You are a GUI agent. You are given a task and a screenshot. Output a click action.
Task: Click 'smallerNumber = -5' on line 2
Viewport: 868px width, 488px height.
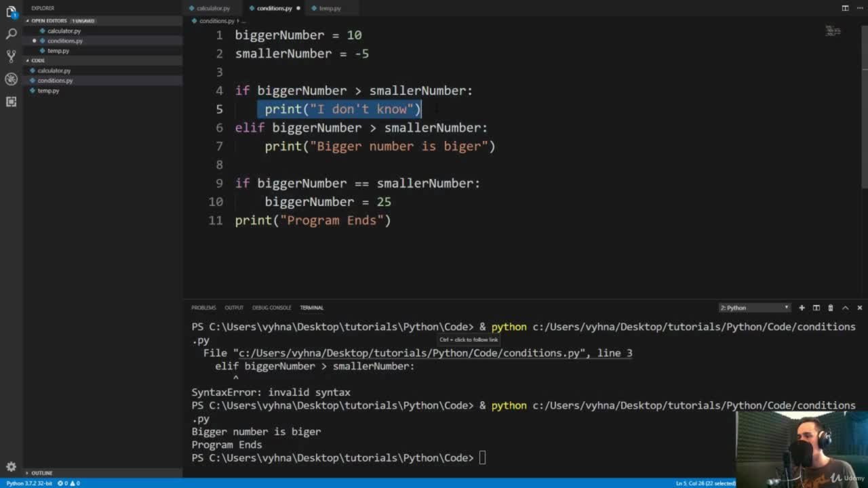click(x=302, y=54)
